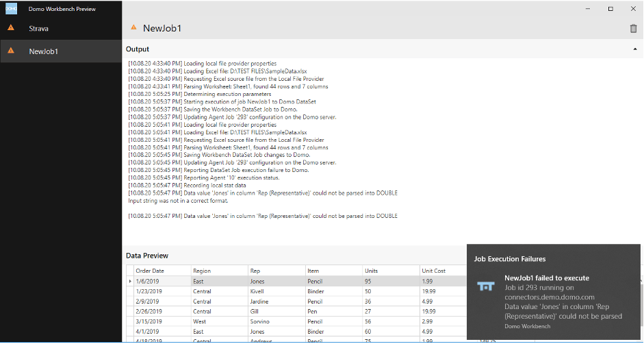This screenshot has height=344, width=644.
Task: Select the Jardine rep cell
Action: [x=276, y=302]
